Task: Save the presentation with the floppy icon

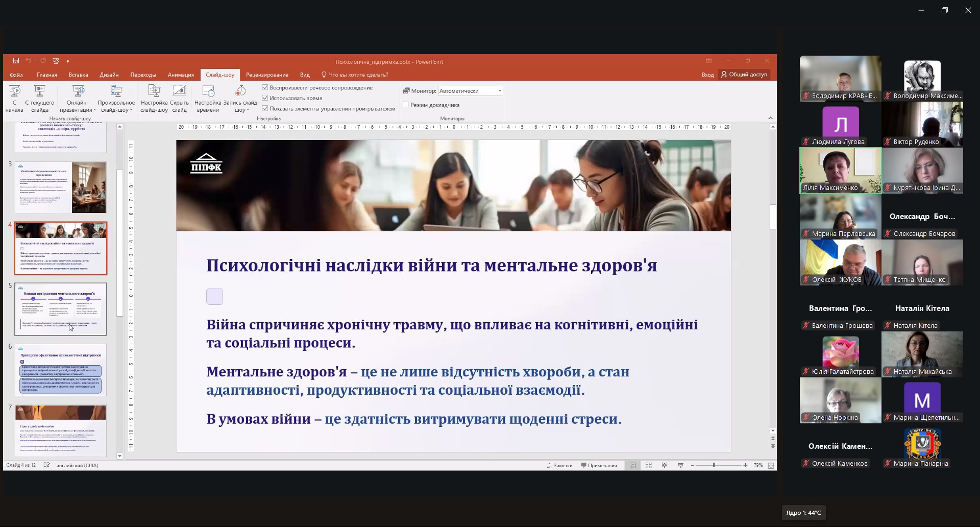Action: 16,61
